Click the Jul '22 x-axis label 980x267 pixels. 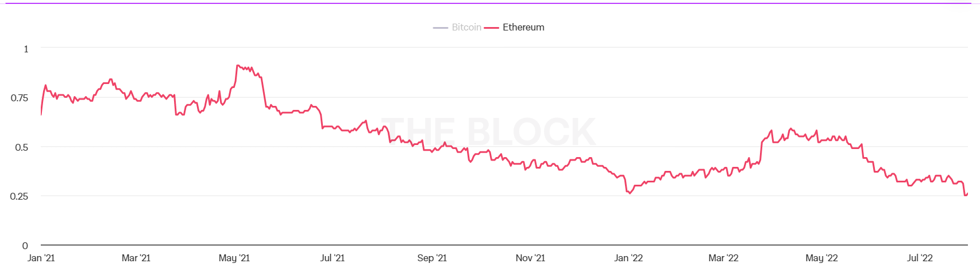tap(920, 258)
